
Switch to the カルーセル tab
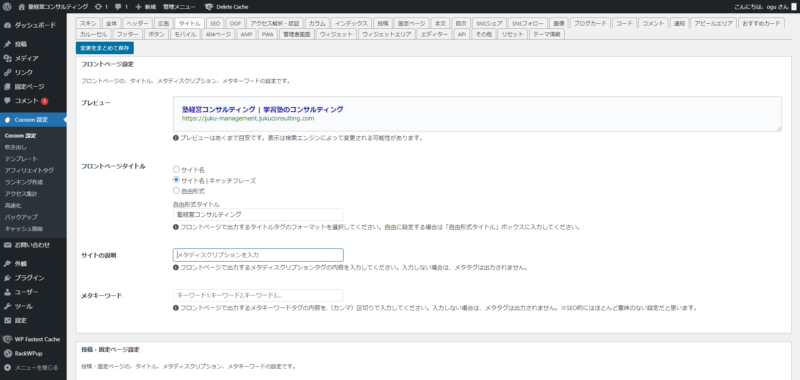pos(93,34)
